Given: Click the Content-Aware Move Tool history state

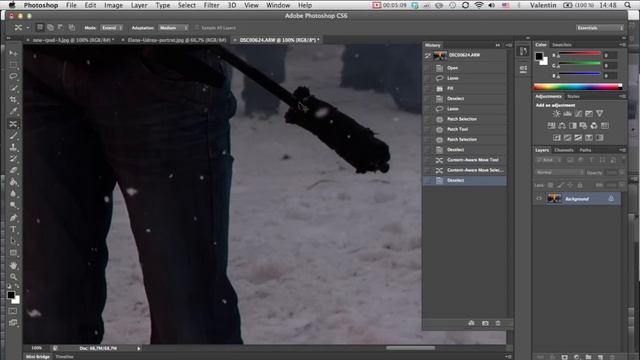Looking at the screenshot, I should point(465,160).
